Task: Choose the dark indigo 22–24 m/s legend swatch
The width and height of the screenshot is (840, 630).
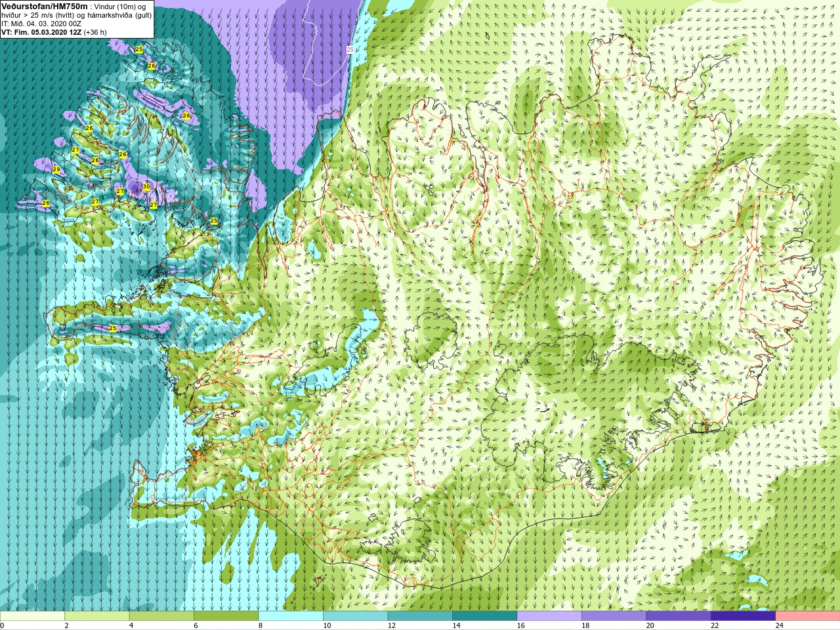Action: [x=743, y=616]
